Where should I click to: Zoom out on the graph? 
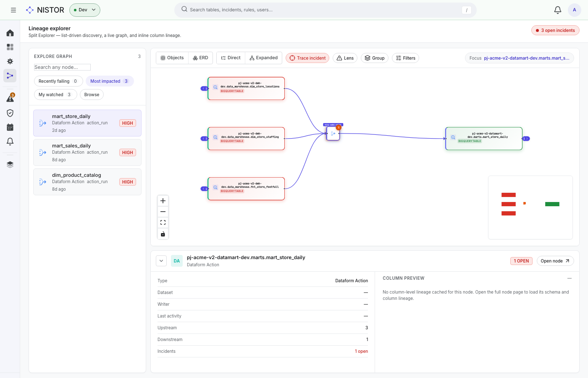(163, 212)
